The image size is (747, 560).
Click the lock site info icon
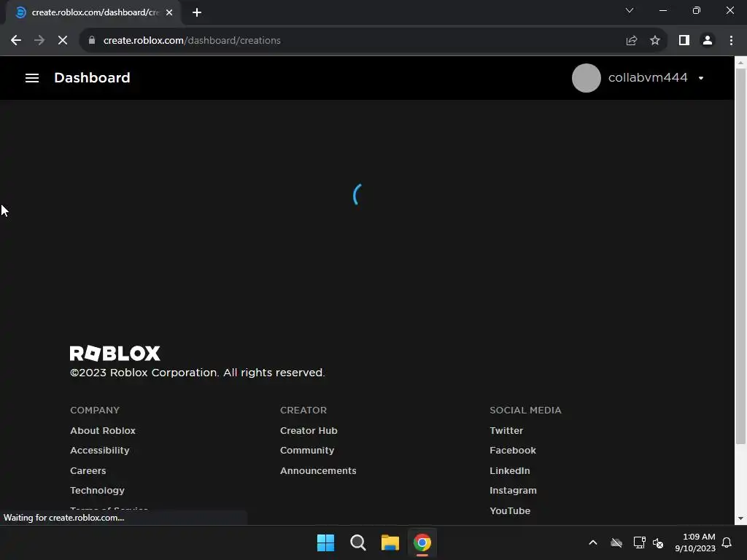[x=92, y=41]
